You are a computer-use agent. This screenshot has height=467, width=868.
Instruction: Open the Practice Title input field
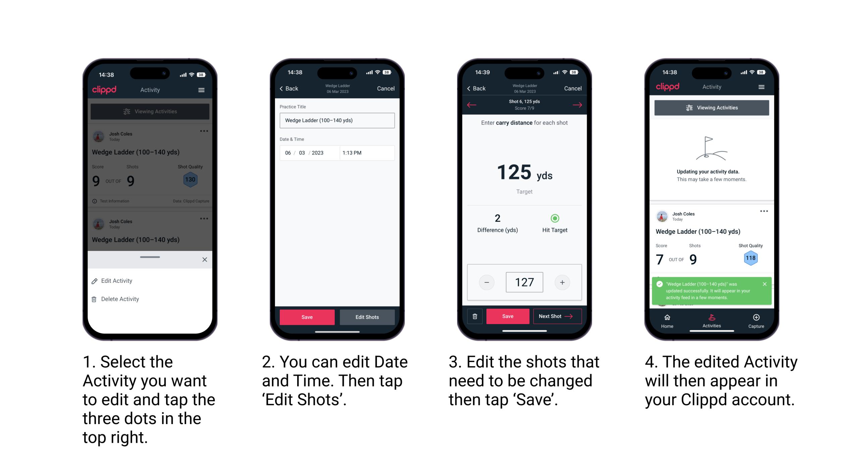point(337,120)
